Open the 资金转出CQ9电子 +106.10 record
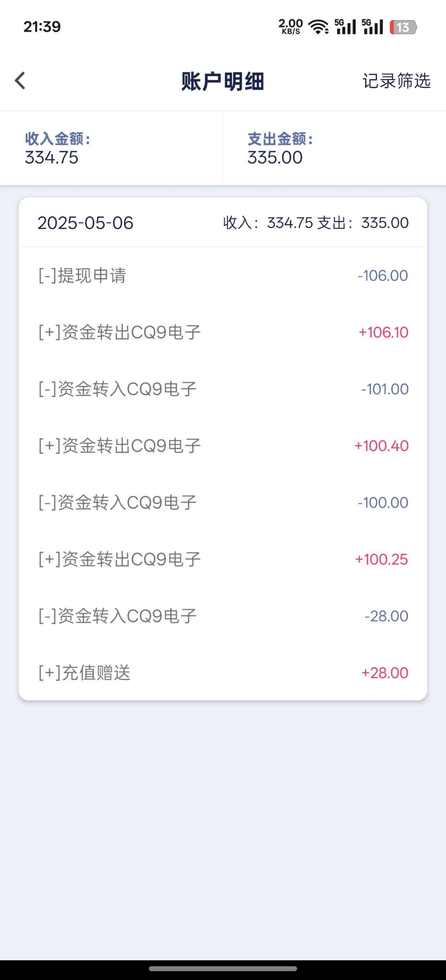Image resolution: width=446 pixels, height=980 pixels. point(223,332)
